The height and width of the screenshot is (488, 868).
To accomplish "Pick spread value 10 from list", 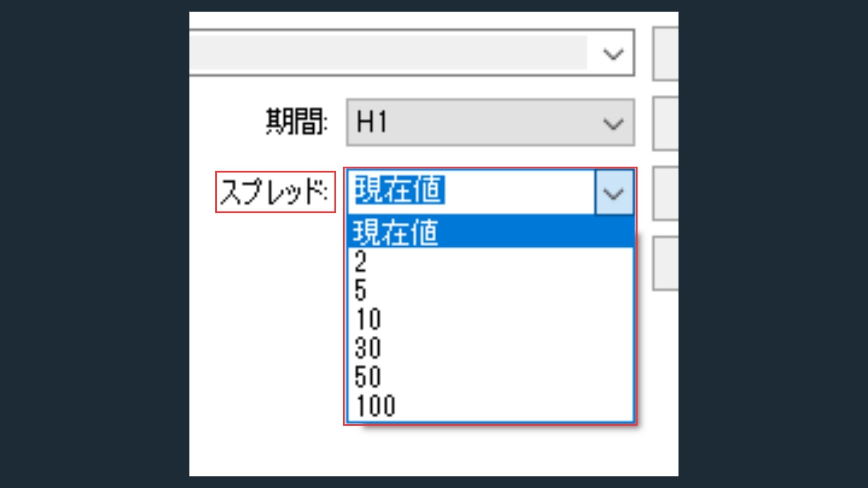I will pos(491,319).
